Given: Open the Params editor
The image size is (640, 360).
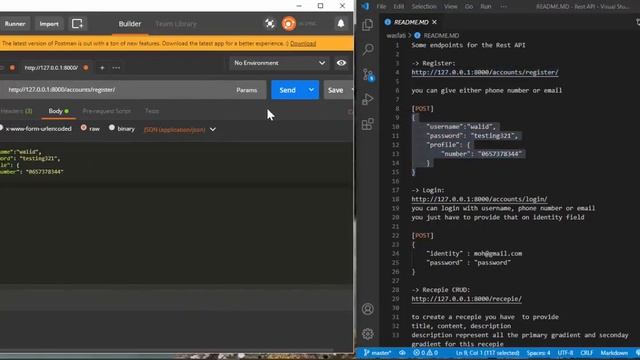Looking at the screenshot, I should [247, 90].
